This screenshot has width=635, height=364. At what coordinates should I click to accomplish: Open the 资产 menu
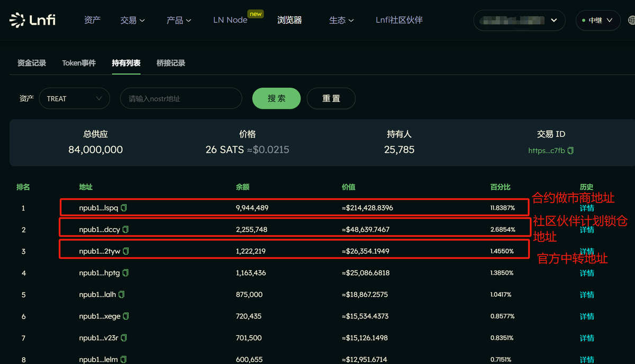click(x=92, y=20)
